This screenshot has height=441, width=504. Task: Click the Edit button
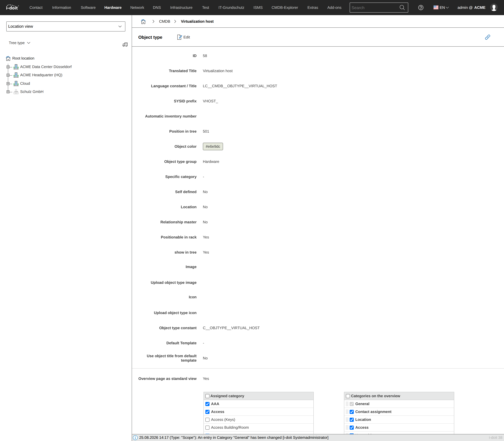click(184, 37)
